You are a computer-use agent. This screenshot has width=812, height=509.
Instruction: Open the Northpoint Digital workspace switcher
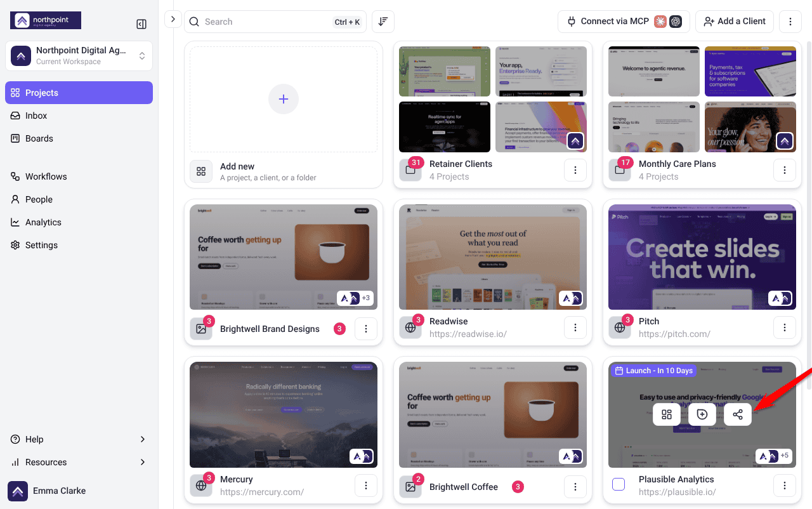pyautogui.click(x=79, y=56)
